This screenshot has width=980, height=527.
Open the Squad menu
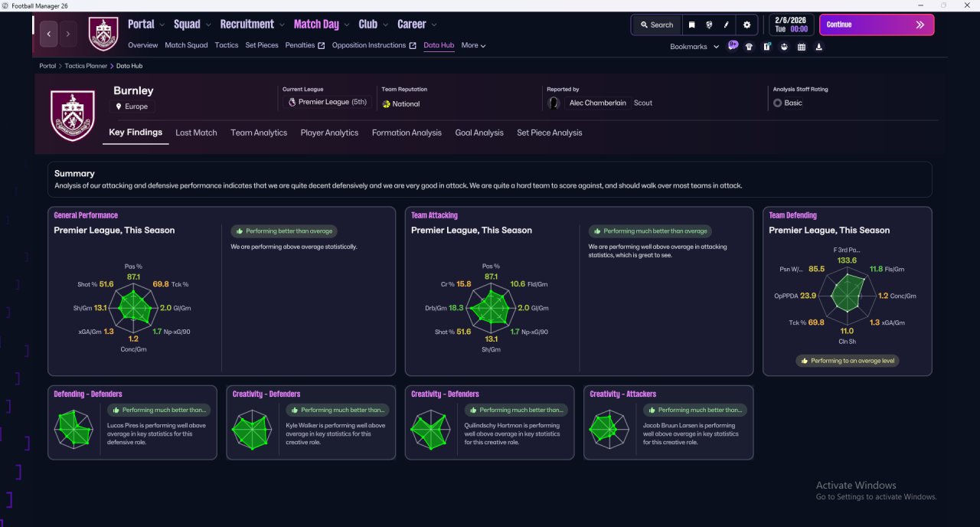click(x=192, y=25)
